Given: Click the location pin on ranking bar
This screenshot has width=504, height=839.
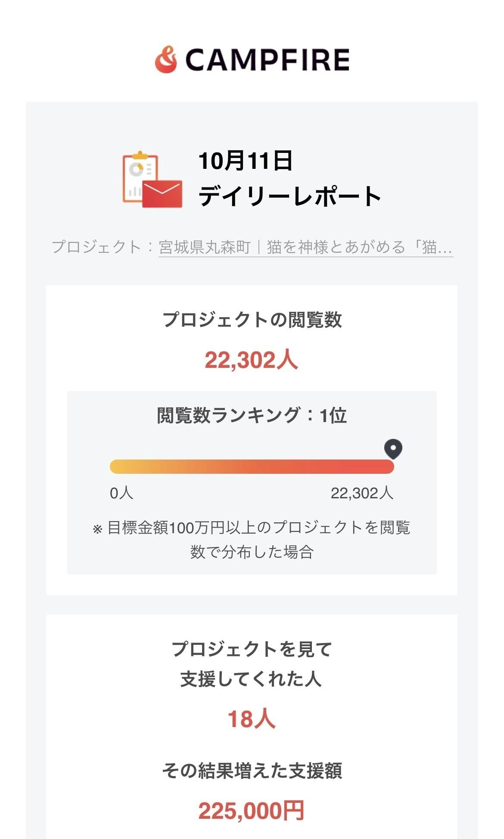Looking at the screenshot, I should click(393, 449).
